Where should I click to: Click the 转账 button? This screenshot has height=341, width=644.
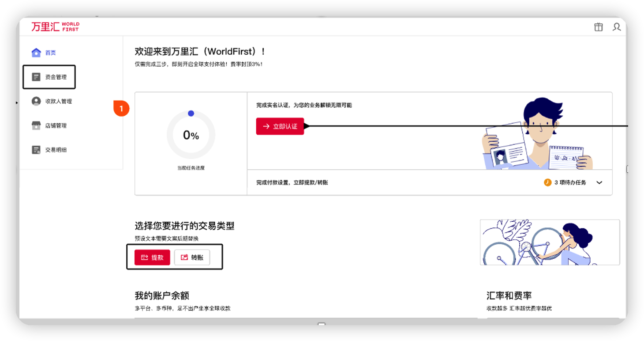click(192, 258)
